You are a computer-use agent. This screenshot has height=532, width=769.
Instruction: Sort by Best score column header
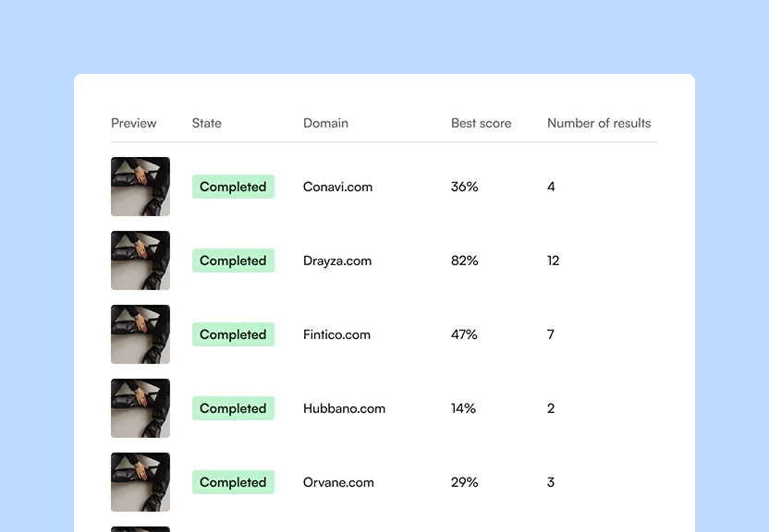pyautogui.click(x=482, y=123)
